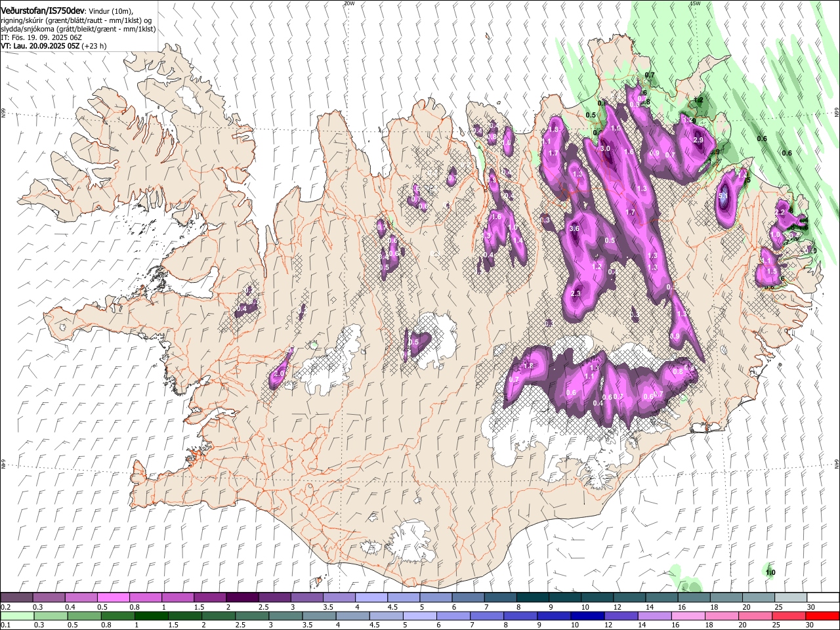The image size is (840, 630).
Task: Click the Veðurstofan/IS750dev title text
Action: (x=43, y=11)
